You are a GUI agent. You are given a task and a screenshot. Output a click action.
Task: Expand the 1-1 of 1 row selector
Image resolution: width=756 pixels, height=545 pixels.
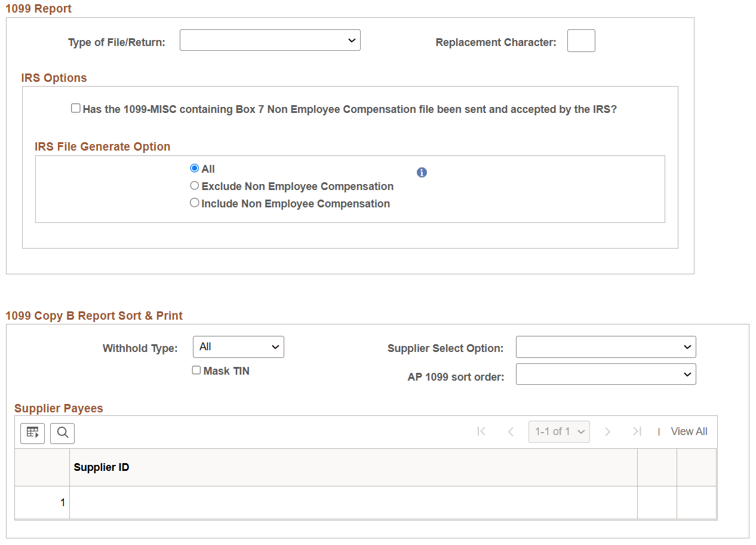coord(559,431)
